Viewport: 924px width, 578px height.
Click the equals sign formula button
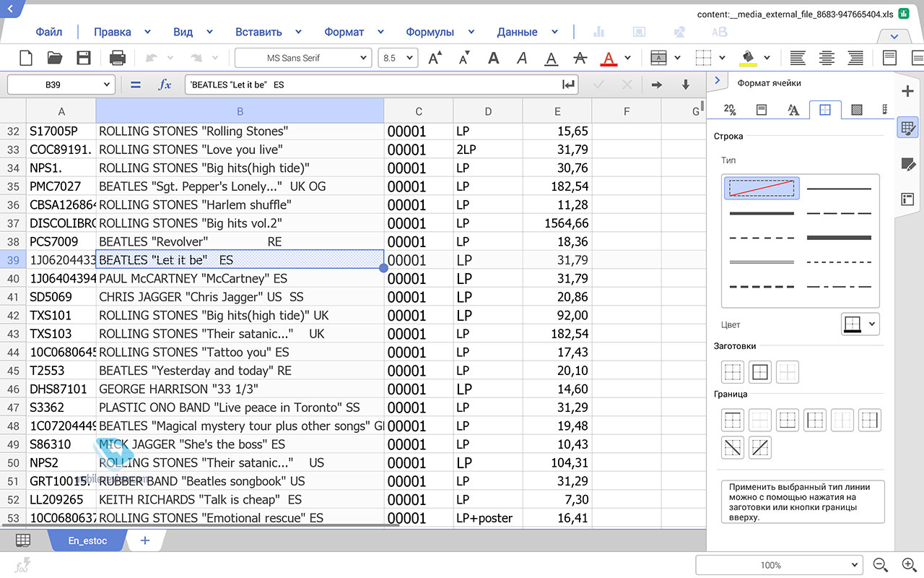pyautogui.click(x=135, y=85)
